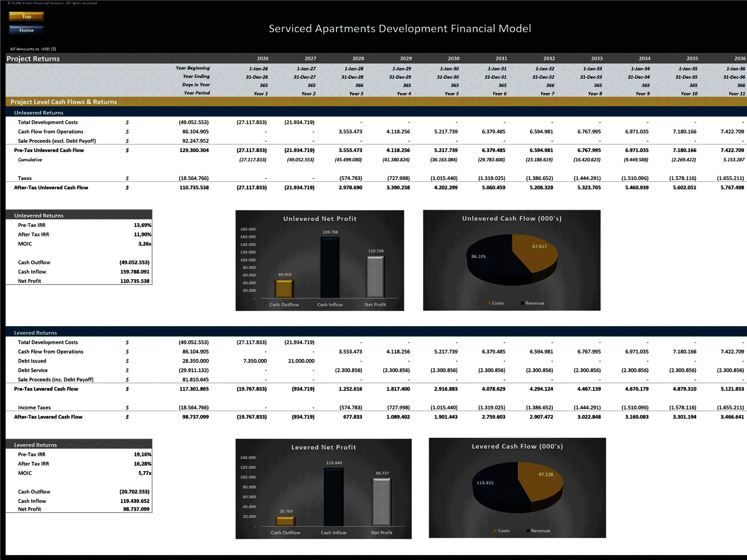Select the Project Returns header bar
This screenshot has height=560, width=747.
point(33,59)
